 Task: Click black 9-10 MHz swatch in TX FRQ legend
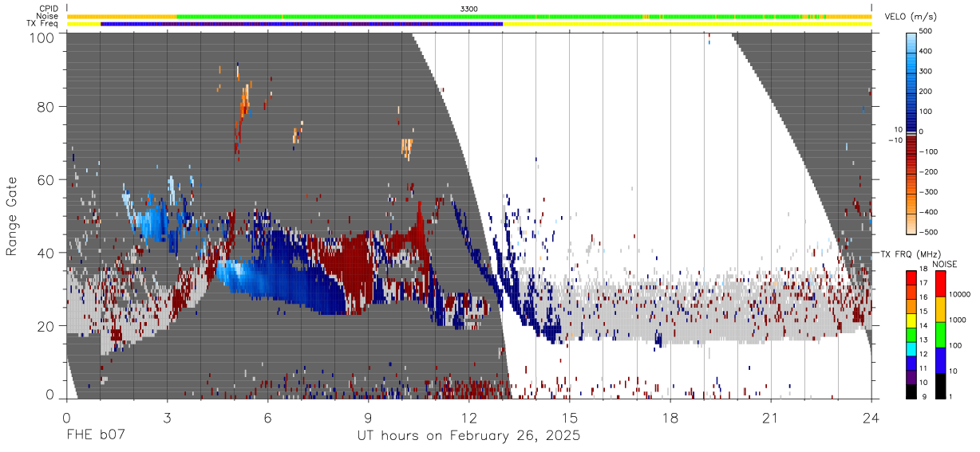coord(911,390)
